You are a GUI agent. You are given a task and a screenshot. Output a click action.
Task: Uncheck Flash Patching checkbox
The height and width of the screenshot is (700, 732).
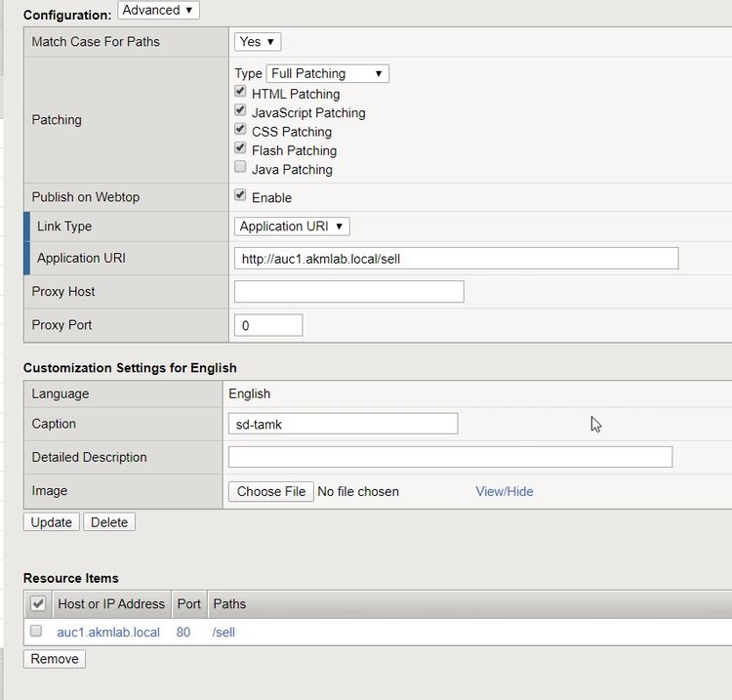point(241,148)
